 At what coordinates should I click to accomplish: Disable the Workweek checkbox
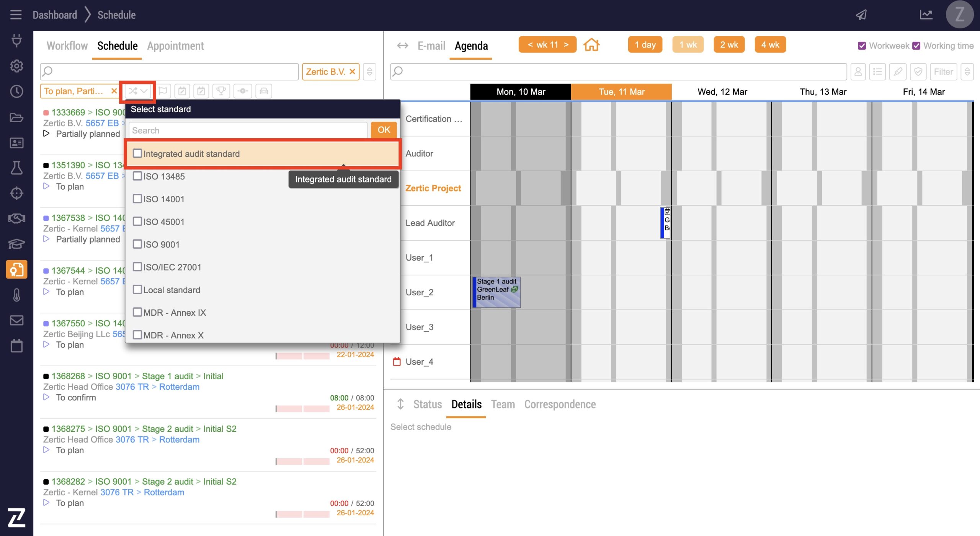862,46
